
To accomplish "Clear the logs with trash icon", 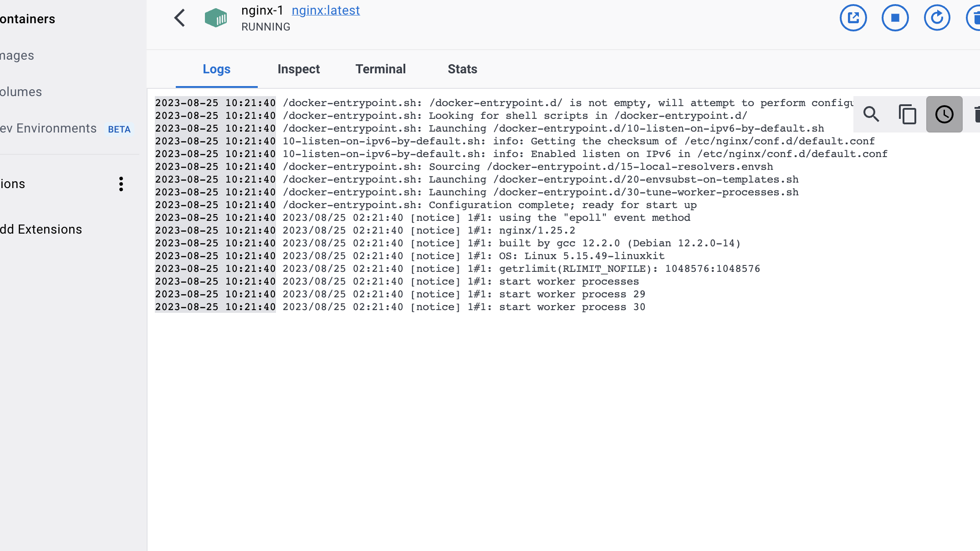I will click(976, 114).
